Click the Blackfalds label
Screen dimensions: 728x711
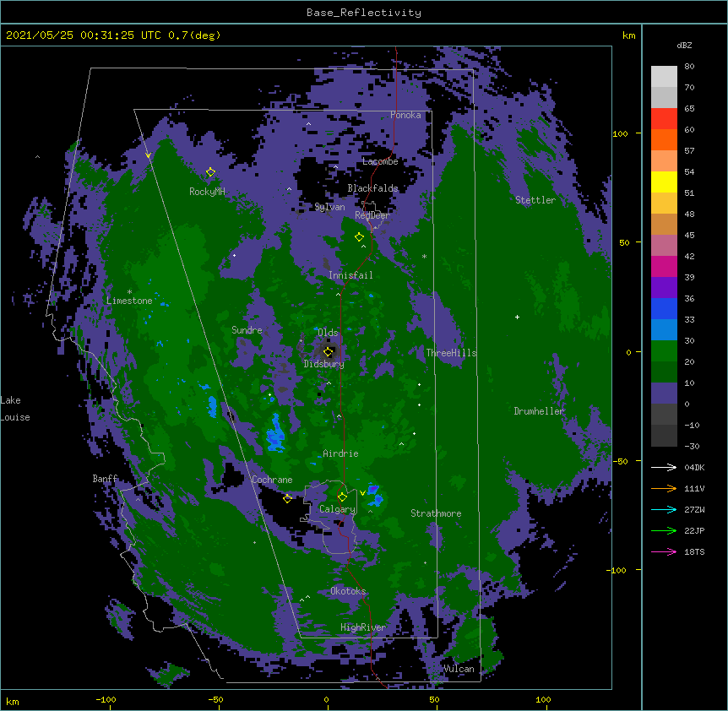click(372, 188)
